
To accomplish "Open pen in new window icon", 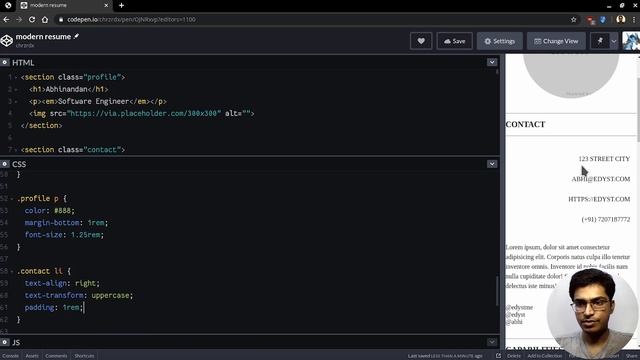I will pos(498,356).
